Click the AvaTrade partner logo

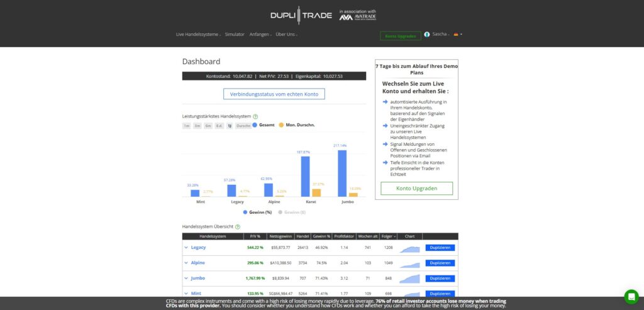[x=358, y=15]
